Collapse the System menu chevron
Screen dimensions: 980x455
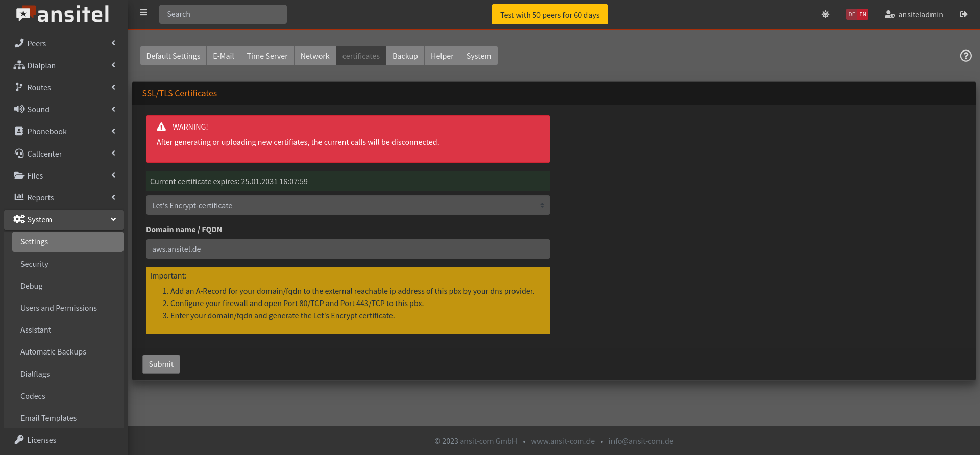[x=113, y=219]
